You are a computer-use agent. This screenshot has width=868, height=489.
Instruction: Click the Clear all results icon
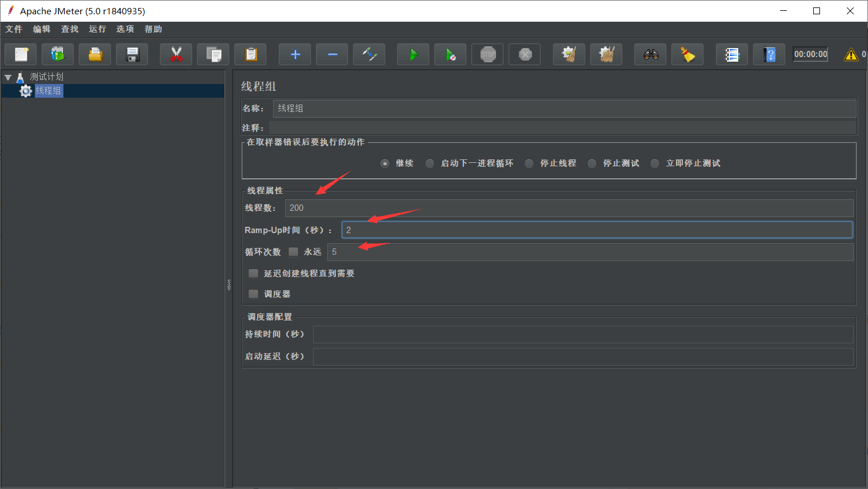point(606,54)
